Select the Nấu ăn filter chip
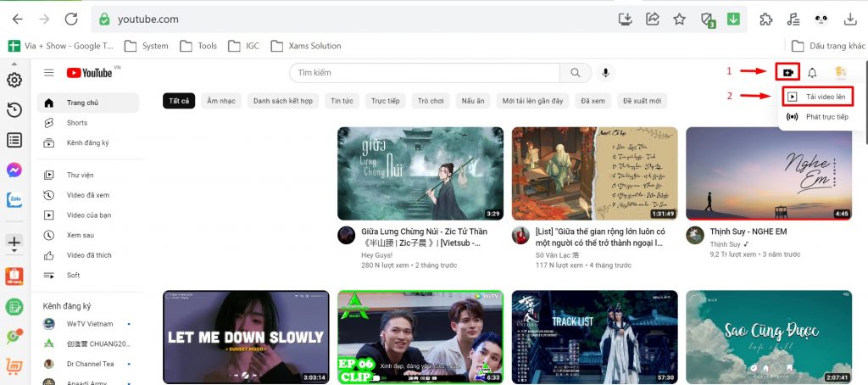Image resolution: width=868 pixels, height=385 pixels. [x=473, y=101]
